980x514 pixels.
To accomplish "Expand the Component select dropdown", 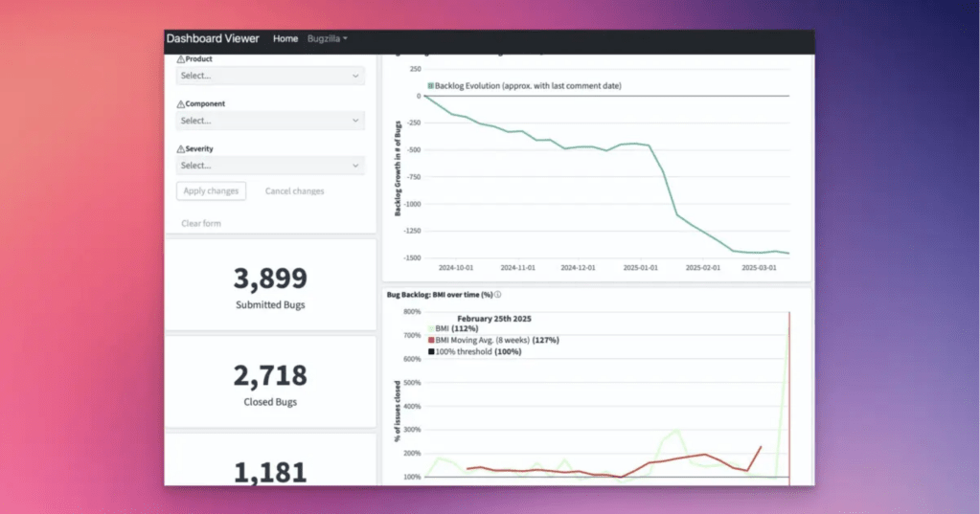I will [270, 121].
